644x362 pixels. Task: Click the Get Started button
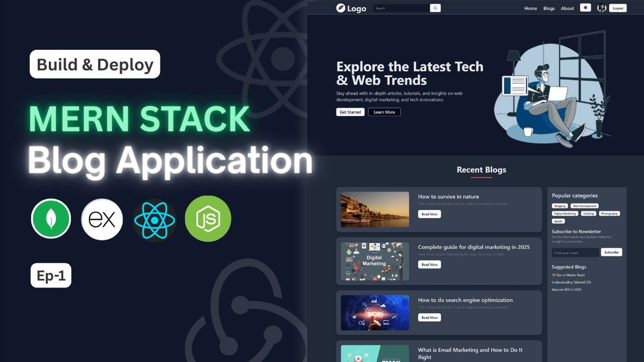350,112
